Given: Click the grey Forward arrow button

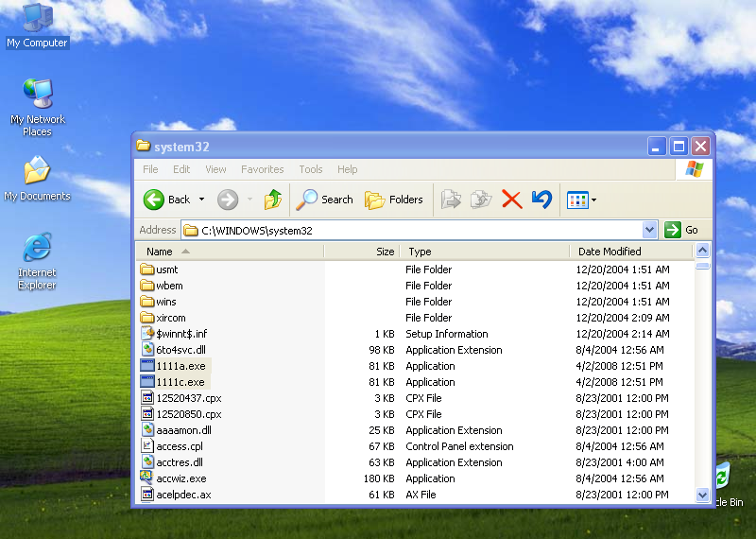Looking at the screenshot, I should pos(228,200).
